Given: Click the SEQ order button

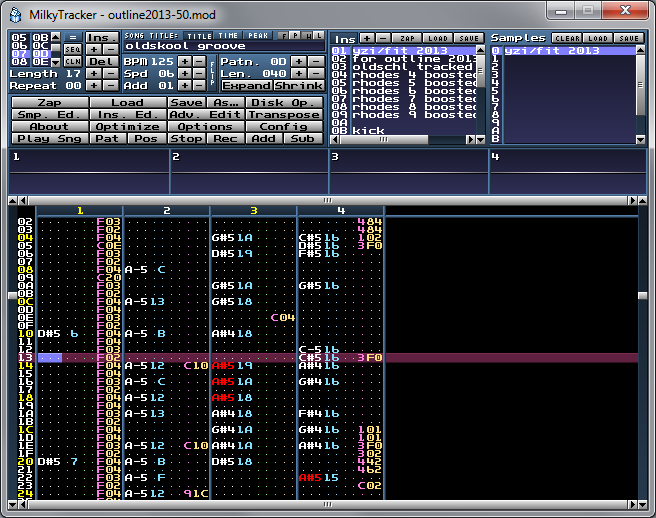Looking at the screenshot, I should coord(73,49).
